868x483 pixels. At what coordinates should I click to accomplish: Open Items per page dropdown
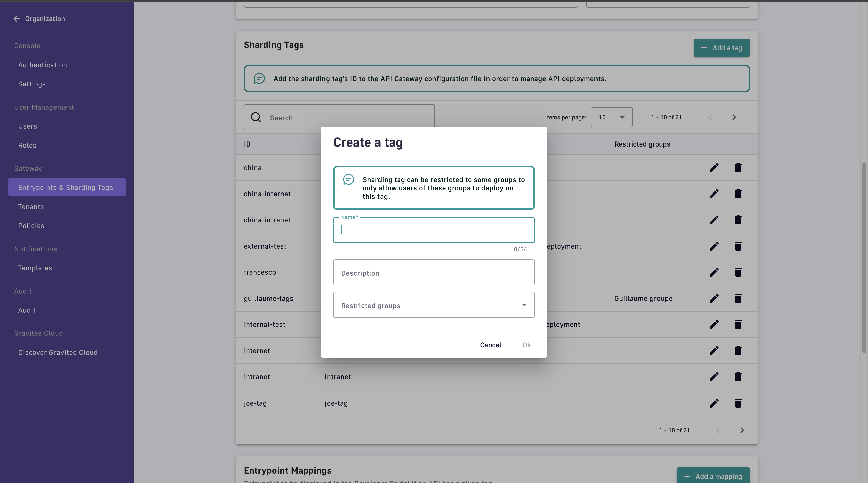(611, 117)
